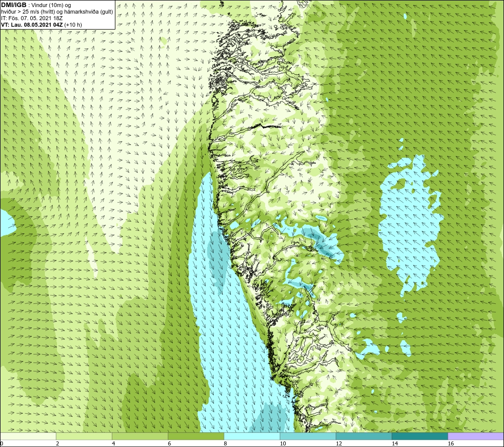504x447 pixels.
Task: Click the legend value '10'
Action: pyautogui.click(x=283, y=443)
